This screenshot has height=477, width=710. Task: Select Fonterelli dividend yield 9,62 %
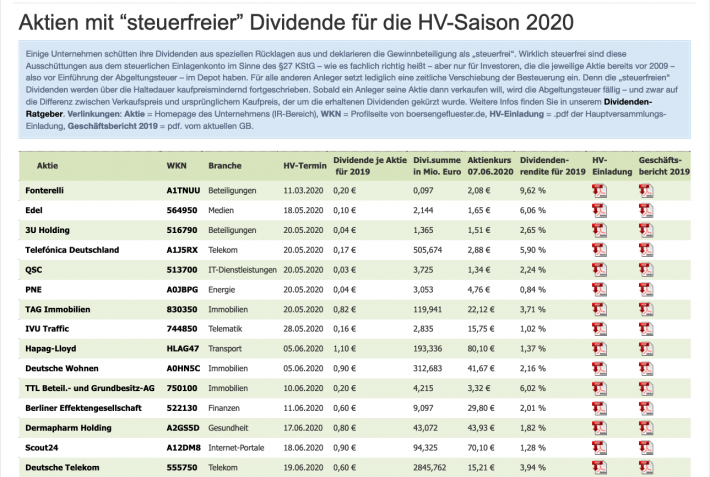[532, 191]
